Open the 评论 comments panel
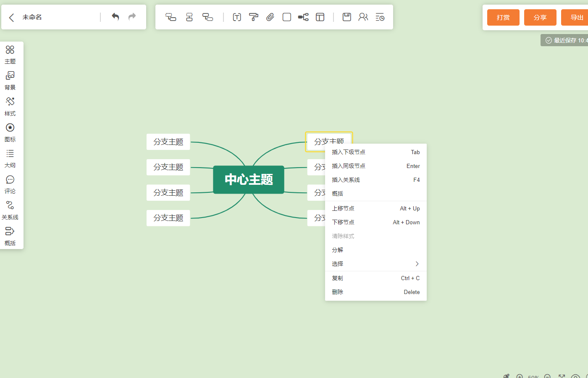 (10, 185)
